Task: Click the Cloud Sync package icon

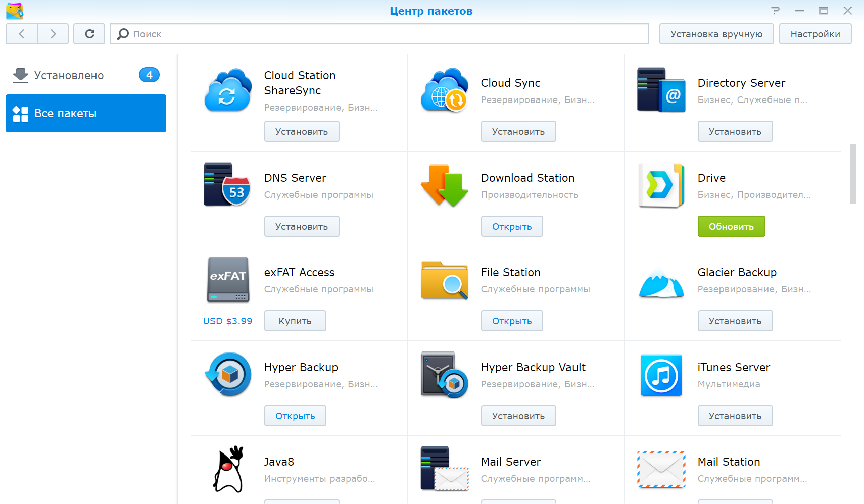Action: (x=445, y=90)
